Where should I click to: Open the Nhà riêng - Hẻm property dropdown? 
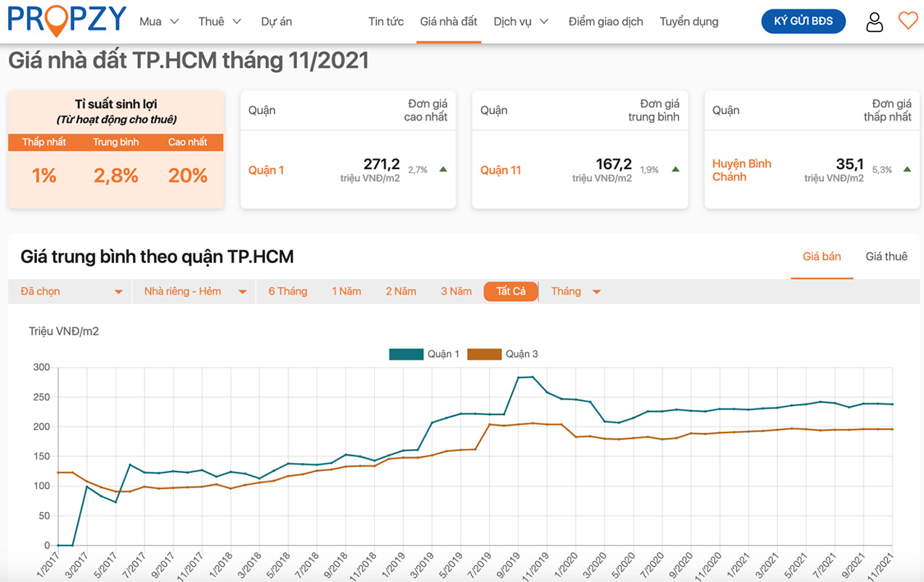coord(195,291)
